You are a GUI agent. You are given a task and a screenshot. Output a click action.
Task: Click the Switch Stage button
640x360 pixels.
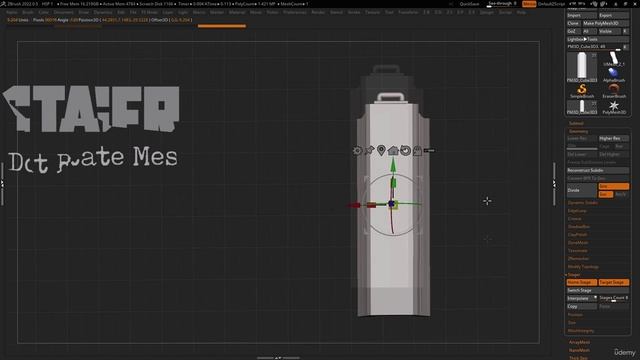pyautogui.click(x=598, y=290)
